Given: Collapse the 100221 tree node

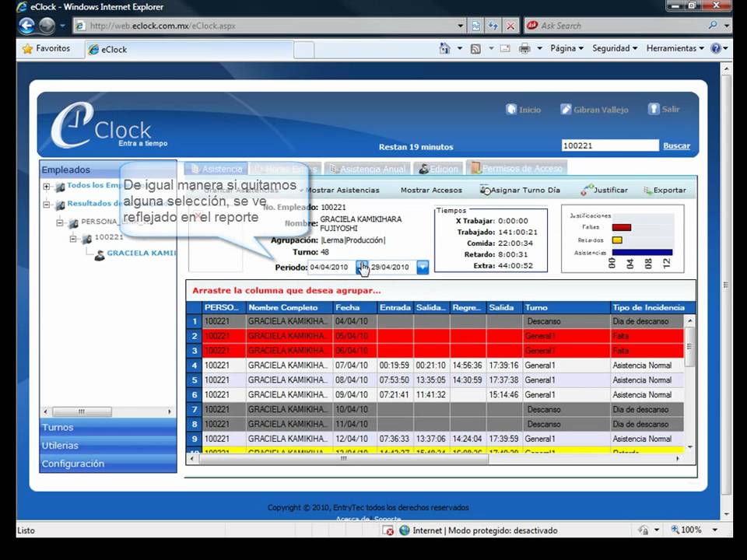Looking at the screenshot, I should (73, 238).
